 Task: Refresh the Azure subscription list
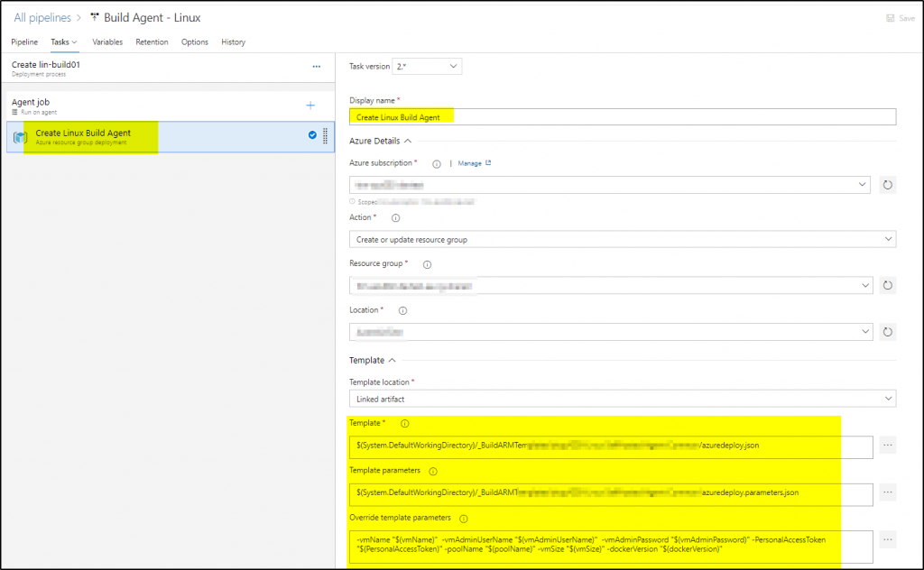point(887,184)
